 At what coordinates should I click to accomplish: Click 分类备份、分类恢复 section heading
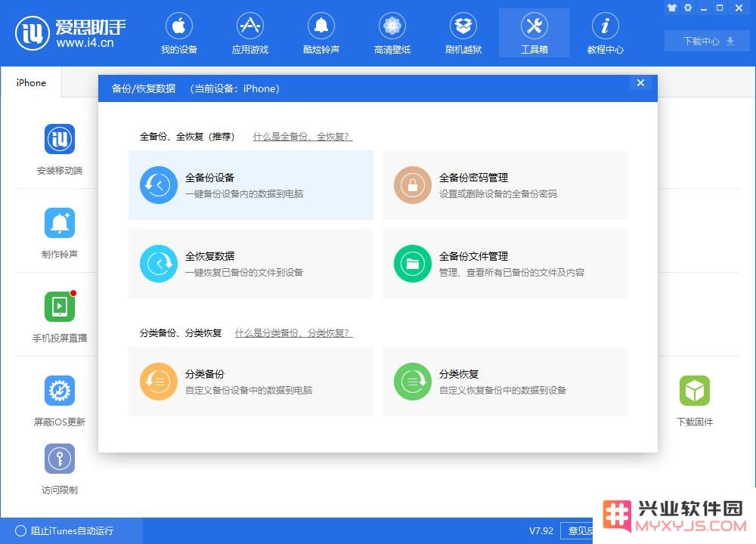[181, 333]
